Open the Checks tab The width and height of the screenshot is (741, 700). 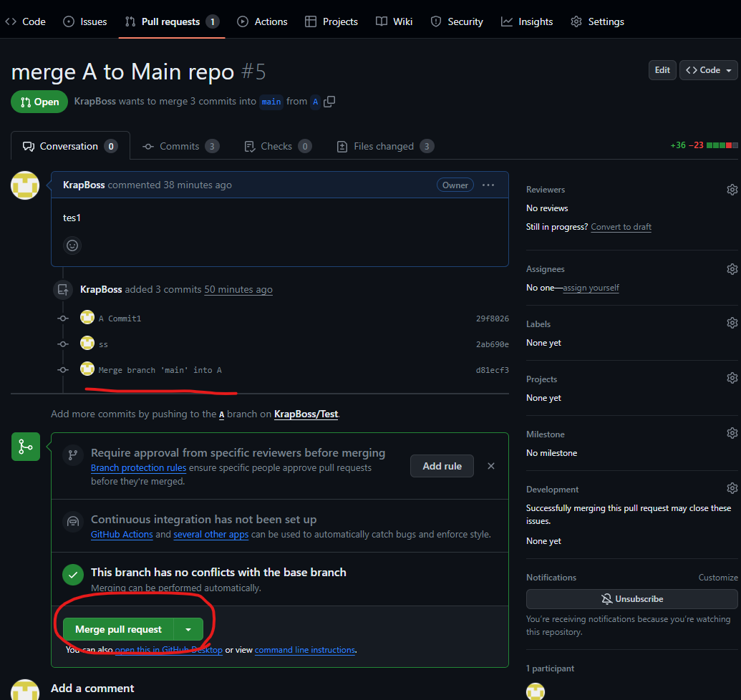(278, 147)
